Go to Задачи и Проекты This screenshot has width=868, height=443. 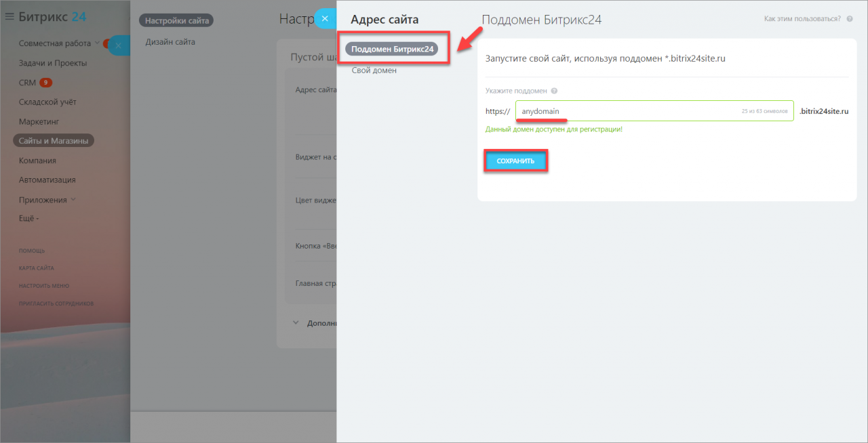point(53,63)
